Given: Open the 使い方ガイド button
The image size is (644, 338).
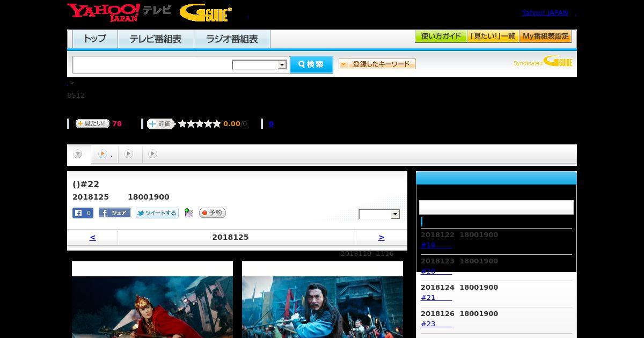Looking at the screenshot, I should click(x=441, y=36).
